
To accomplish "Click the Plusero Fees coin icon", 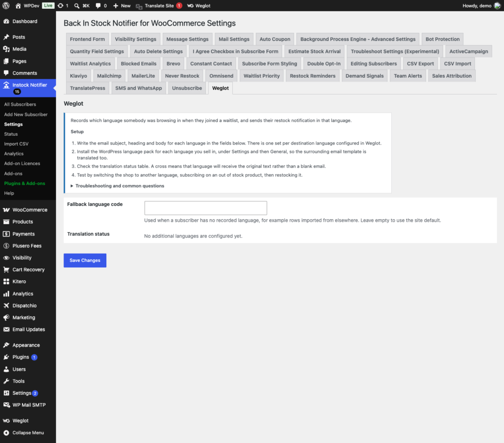I will pos(6,245).
